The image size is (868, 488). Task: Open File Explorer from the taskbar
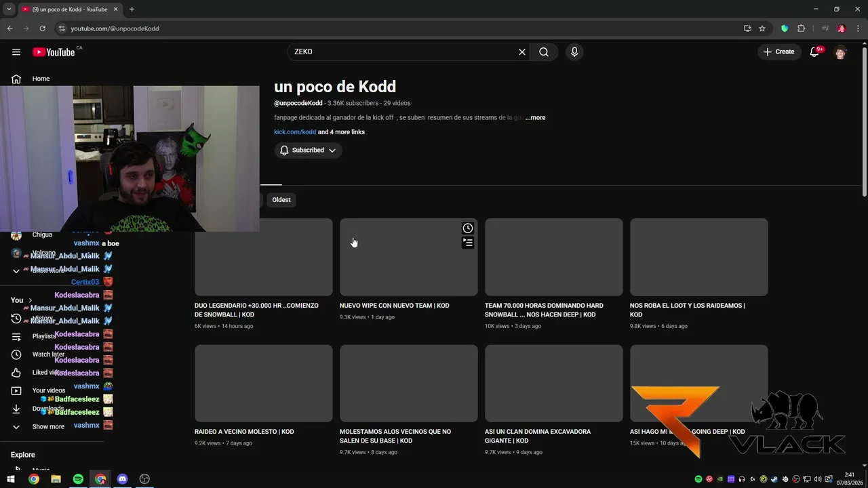(56, 479)
